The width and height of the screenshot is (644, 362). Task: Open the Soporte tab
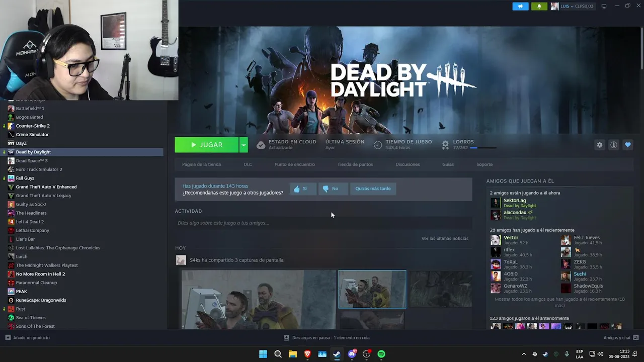[485, 164]
